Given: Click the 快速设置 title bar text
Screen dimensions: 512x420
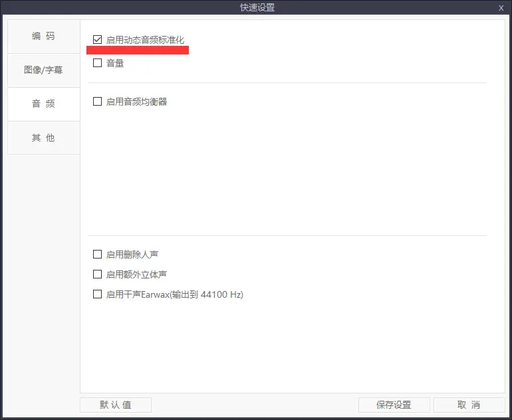Looking at the screenshot, I should [257, 8].
